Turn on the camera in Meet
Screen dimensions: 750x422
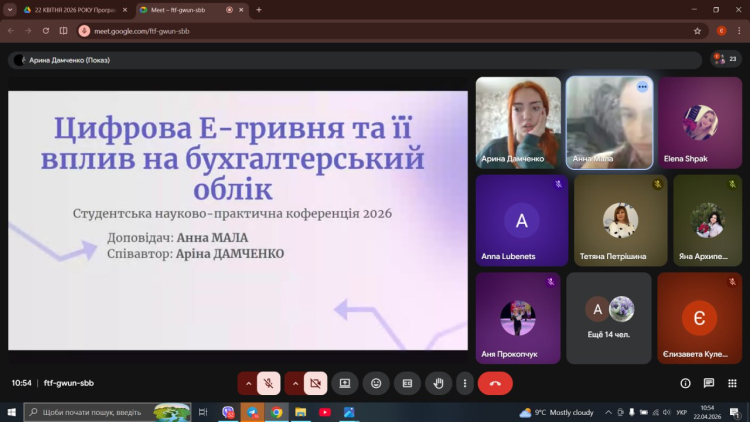(316, 383)
